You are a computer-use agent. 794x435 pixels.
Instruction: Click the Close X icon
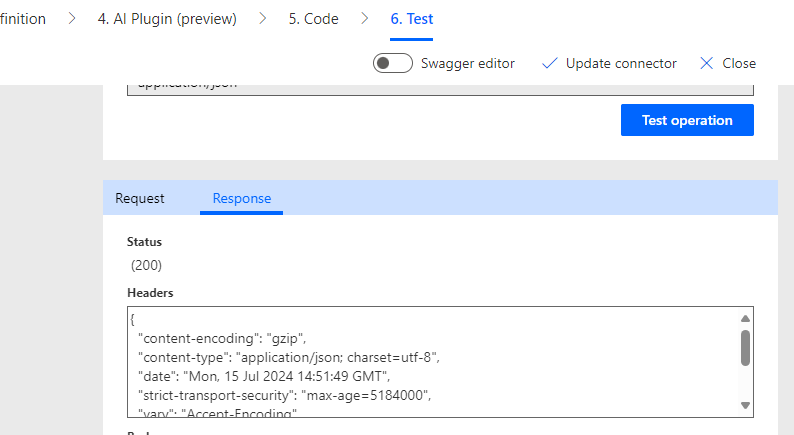click(x=707, y=63)
